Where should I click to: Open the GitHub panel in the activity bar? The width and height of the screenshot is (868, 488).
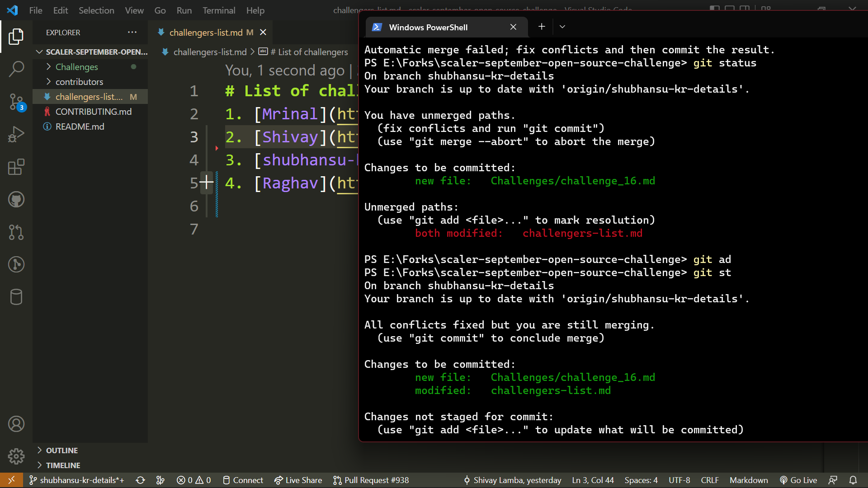(17, 199)
